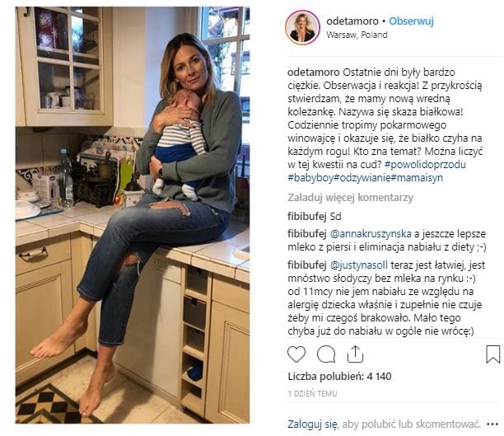Log in via Zaloguj się link
The width and height of the screenshot is (504, 436).
pos(312,424)
